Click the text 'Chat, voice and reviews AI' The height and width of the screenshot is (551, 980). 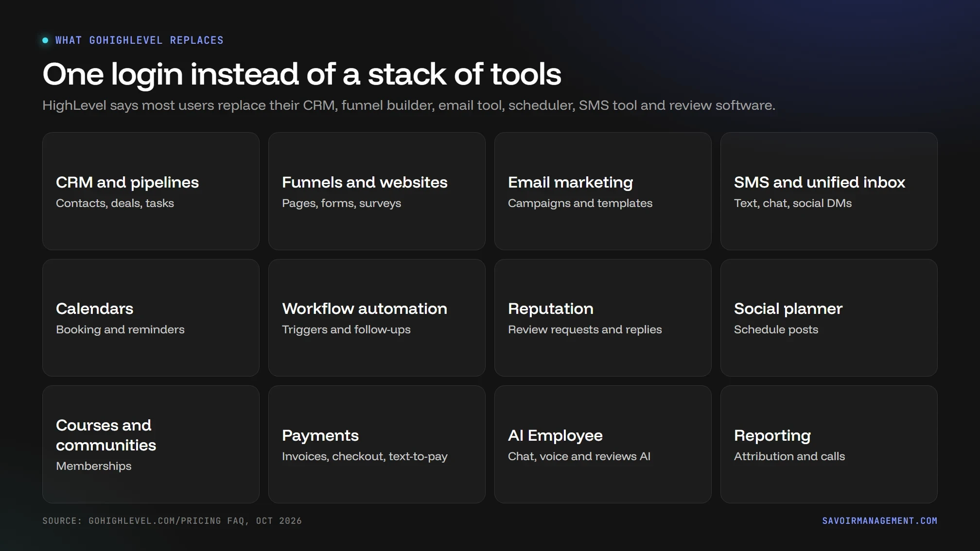point(579,456)
